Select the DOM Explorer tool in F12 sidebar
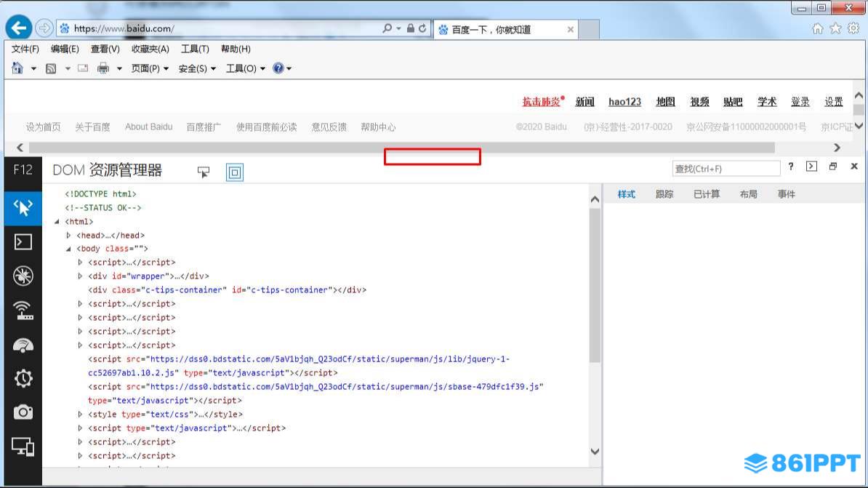The width and height of the screenshot is (868, 488). (x=23, y=208)
